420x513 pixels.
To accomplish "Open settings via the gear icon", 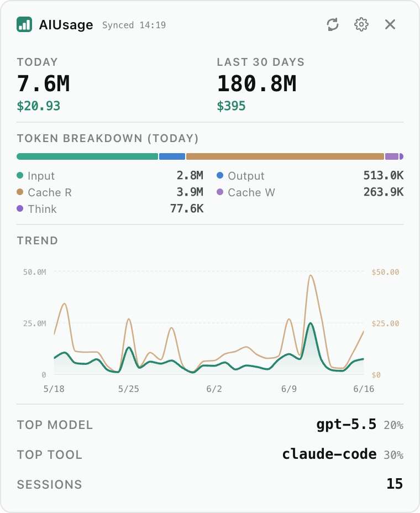I will coord(361,24).
